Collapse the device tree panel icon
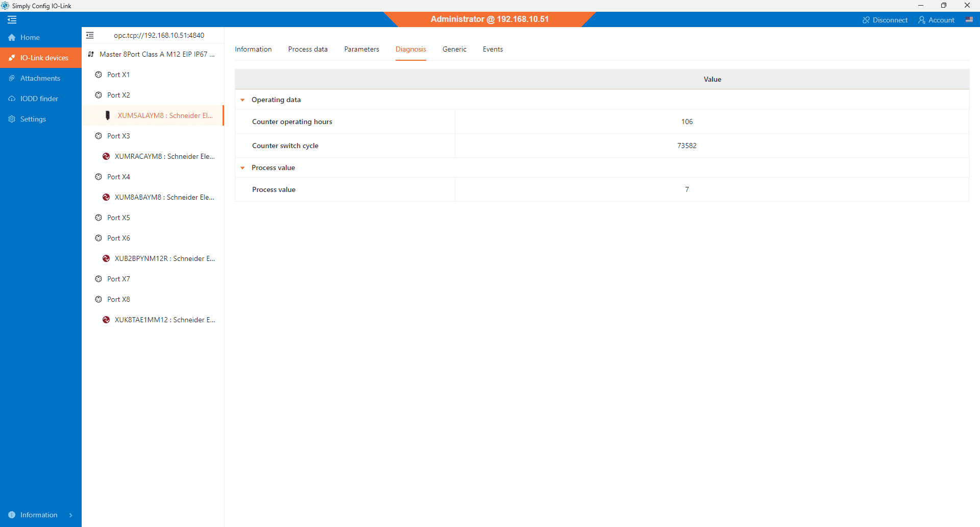This screenshot has width=980, height=527. (x=90, y=35)
